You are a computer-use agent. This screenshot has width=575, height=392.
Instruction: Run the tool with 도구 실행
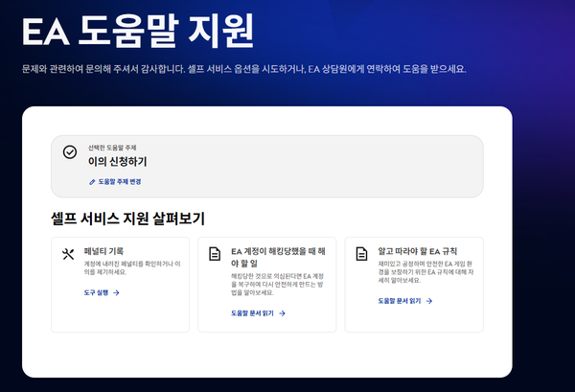(96, 292)
